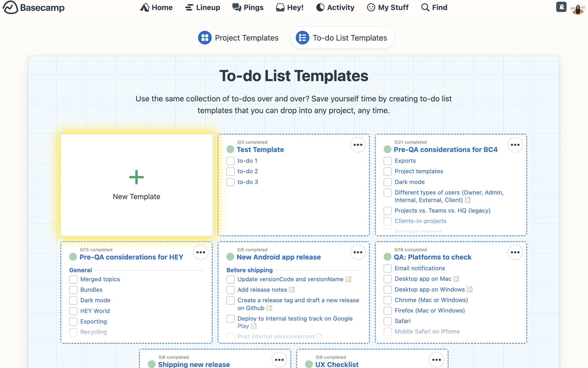588x368 pixels.
Task: Open the Exporting to-do item
Action: click(x=94, y=321)
